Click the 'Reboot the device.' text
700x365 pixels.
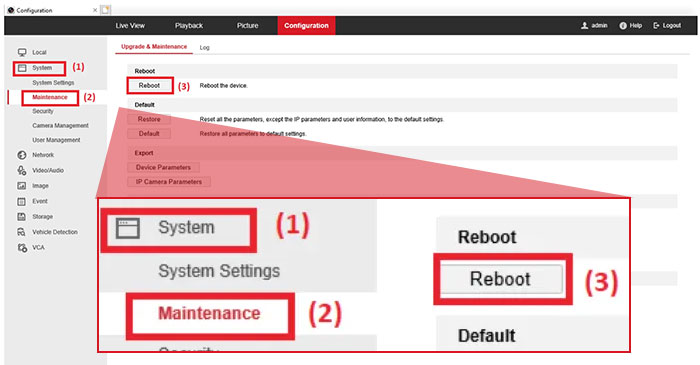click(223, 85)
